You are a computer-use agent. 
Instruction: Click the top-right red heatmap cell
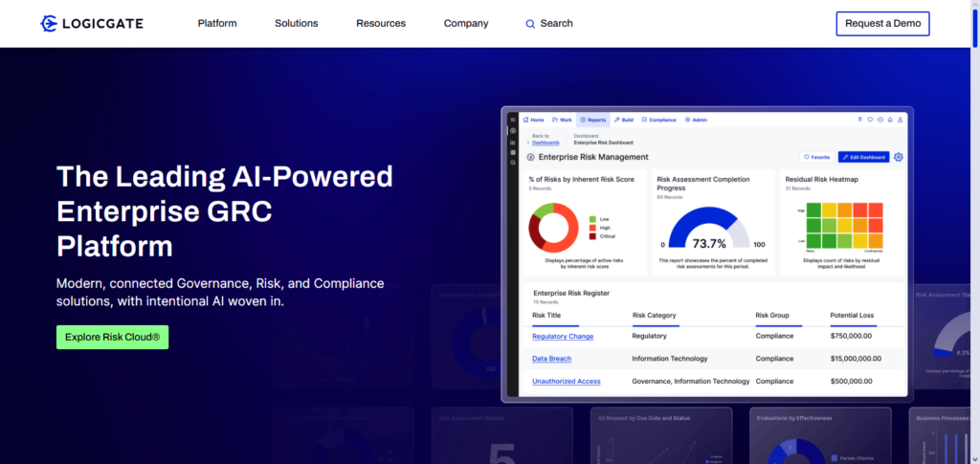pyautogui.click(x=875, y=210)
